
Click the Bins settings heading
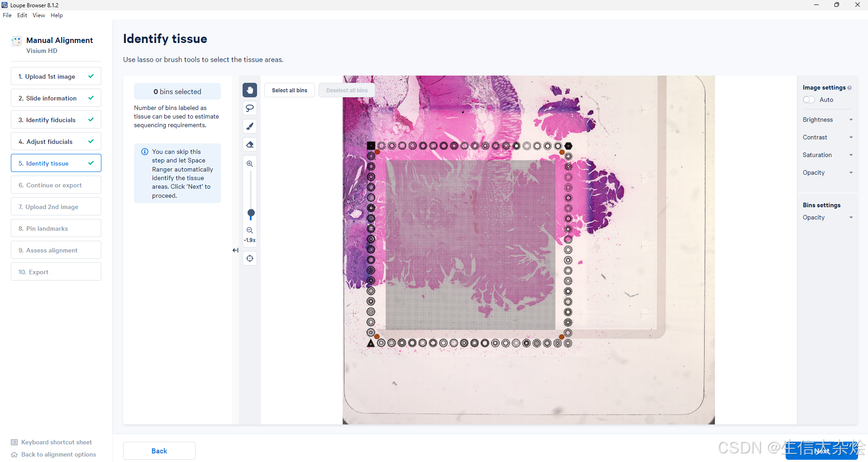click(821, 205)
